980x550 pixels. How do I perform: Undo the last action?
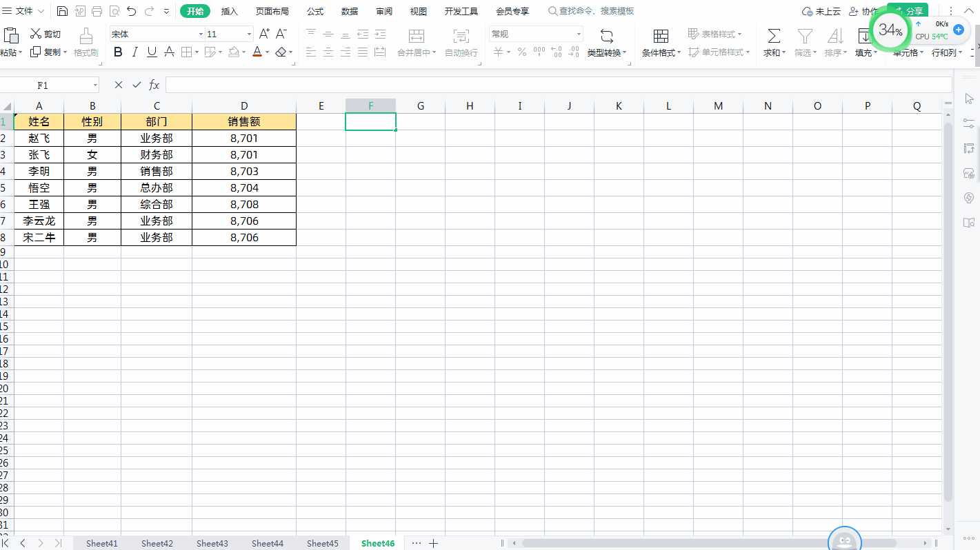pyautogui.click(x=131, y=11)
